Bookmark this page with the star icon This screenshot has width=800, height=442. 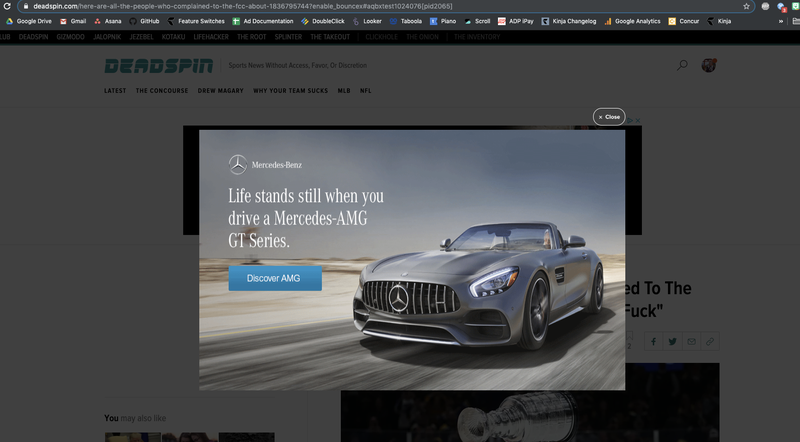coord(746,6)
